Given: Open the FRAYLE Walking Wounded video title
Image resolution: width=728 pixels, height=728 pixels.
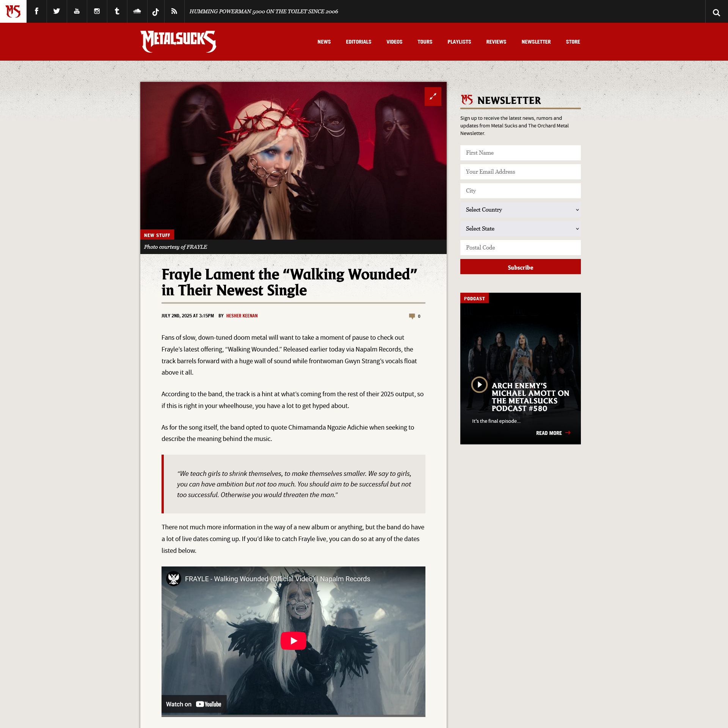Looking at the screenshot, I should (x=277, y=579).
